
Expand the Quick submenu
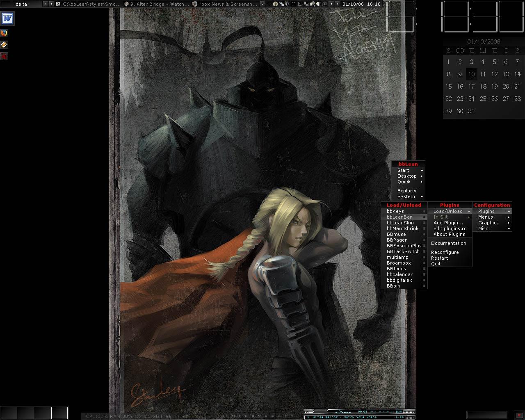tap(408, 182)
